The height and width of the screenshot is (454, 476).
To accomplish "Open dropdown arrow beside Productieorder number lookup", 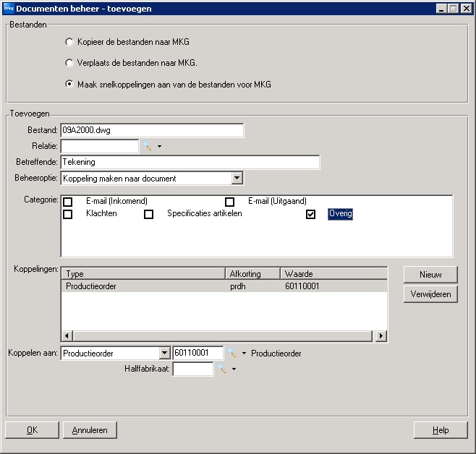I will pyautogui.click(x=244, y=354).
